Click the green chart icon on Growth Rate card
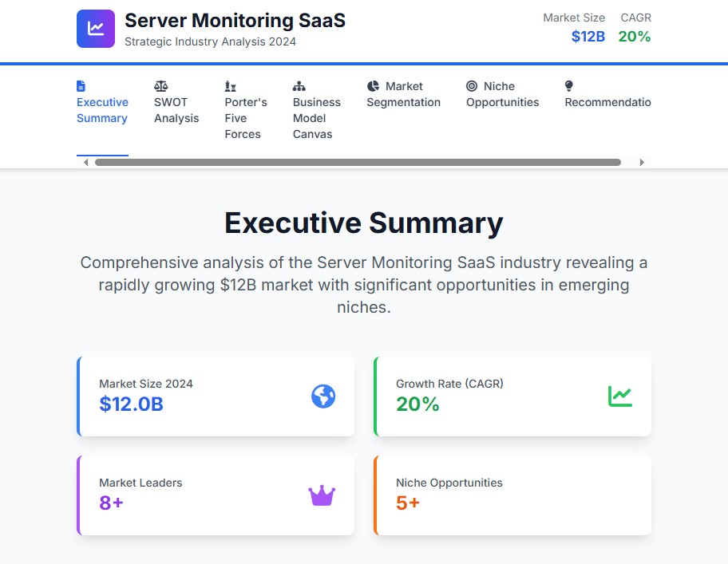This screenshot has width=728, height=564. coord(620,396)
